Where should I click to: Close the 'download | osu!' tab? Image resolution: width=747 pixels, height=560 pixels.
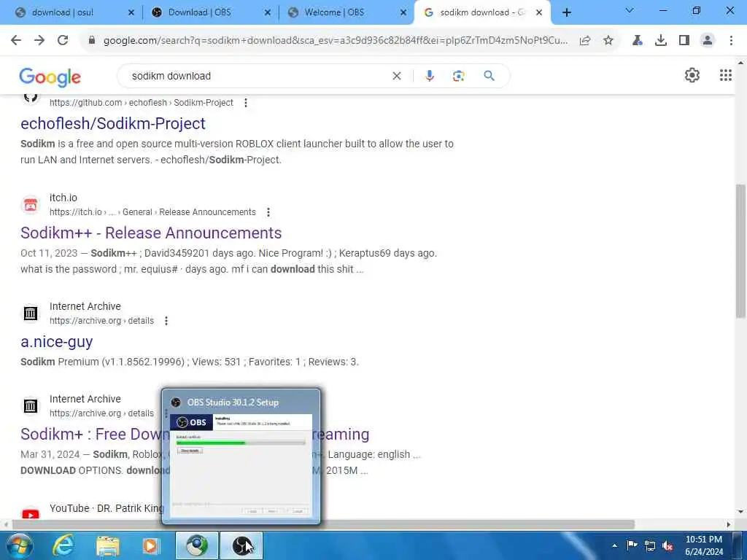[131, 13]
